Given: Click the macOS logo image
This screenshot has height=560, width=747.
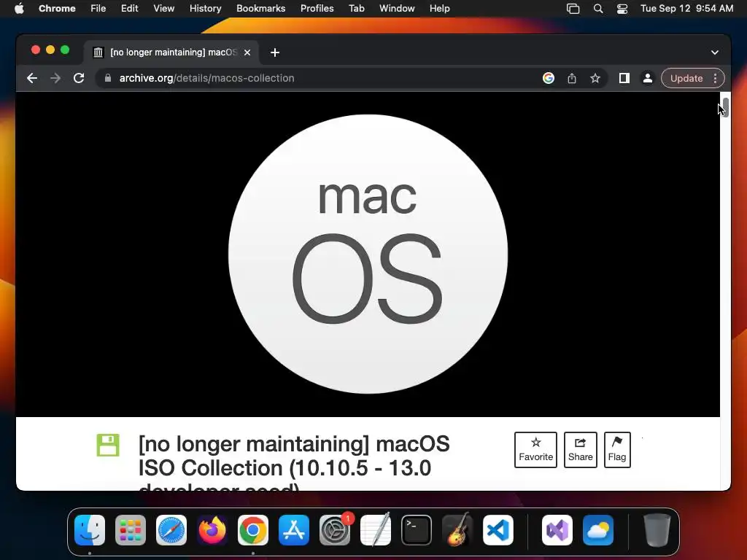Looking at the screenshot, I should pyautogui.click(x=368, y=254).
